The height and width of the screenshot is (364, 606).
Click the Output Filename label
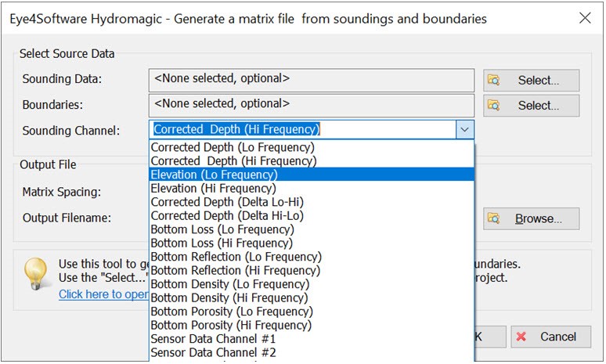click(67, 218)
